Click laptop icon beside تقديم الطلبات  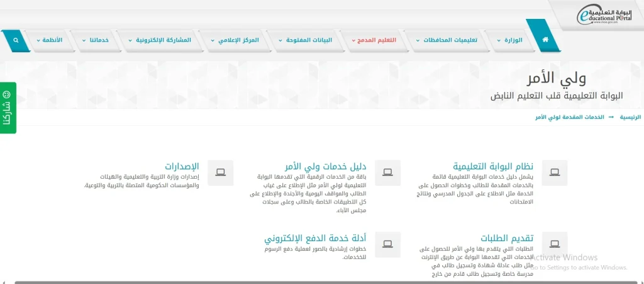[554, 244]
